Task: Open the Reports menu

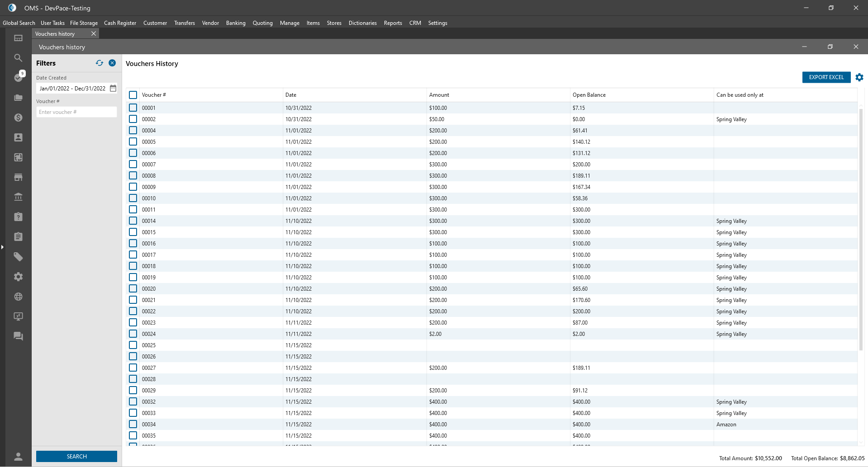Action: pyautogui.click(x=393, y=23)
